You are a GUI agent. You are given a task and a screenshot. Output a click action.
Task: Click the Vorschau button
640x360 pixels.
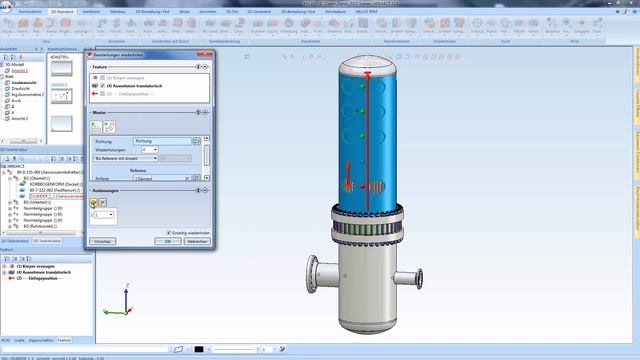[102, 242]
